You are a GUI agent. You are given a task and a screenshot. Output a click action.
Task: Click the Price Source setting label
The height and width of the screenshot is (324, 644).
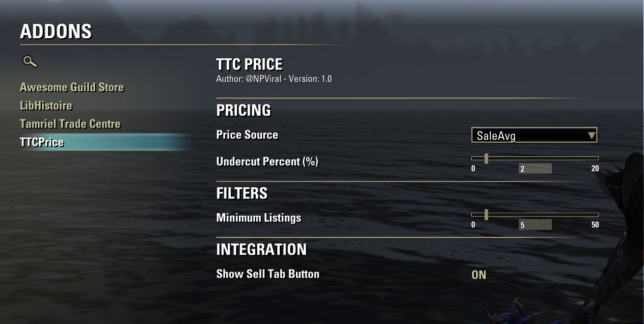(x=247, y=135)
